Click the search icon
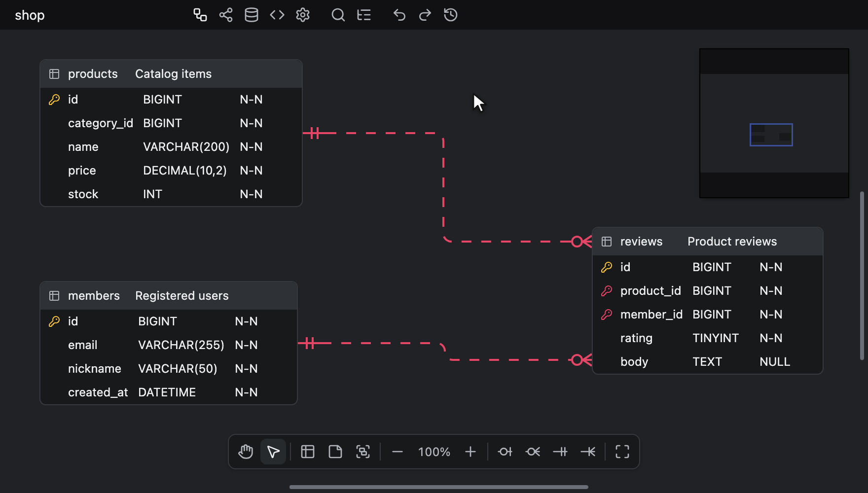The width and height of the screenshot is (868, 493). (x=338, y=15)
